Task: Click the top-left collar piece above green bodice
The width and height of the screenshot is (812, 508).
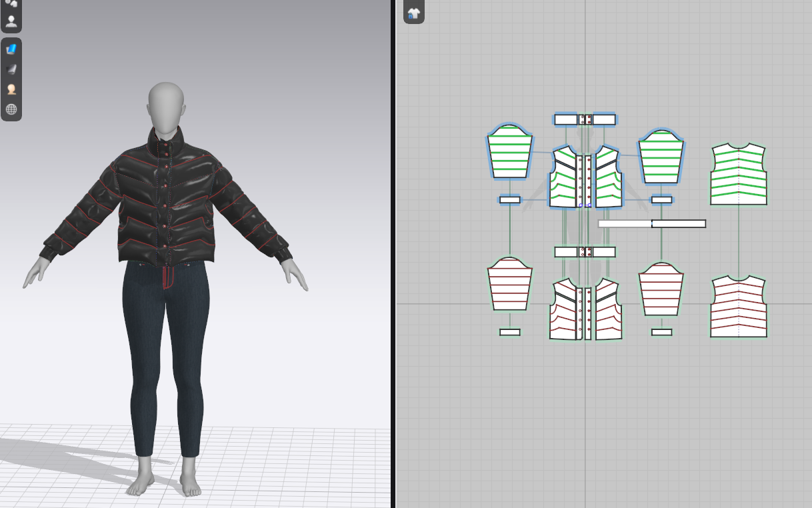Action: [565, 119]
